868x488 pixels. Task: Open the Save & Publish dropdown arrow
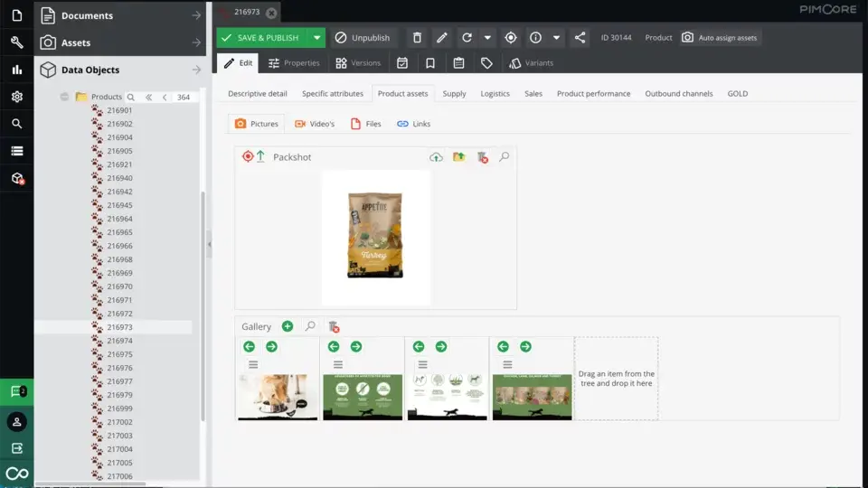tap(316, 38)
